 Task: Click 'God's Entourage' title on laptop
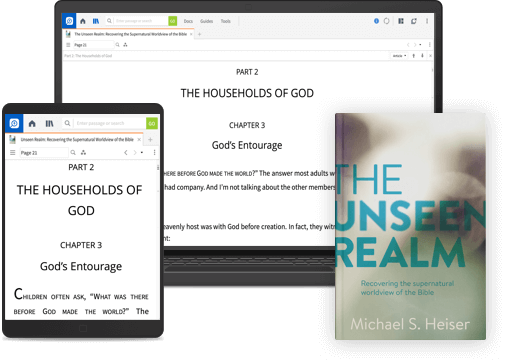247,145
